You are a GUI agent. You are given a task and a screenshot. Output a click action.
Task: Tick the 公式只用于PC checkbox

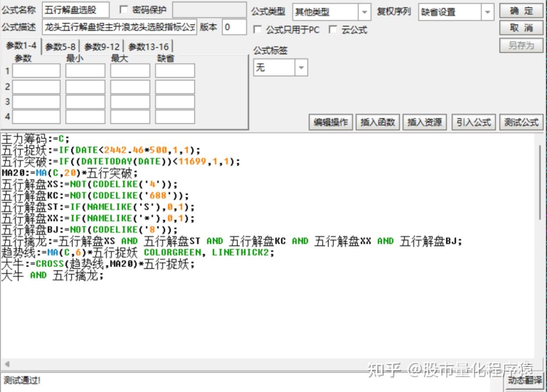pos(258,30)
